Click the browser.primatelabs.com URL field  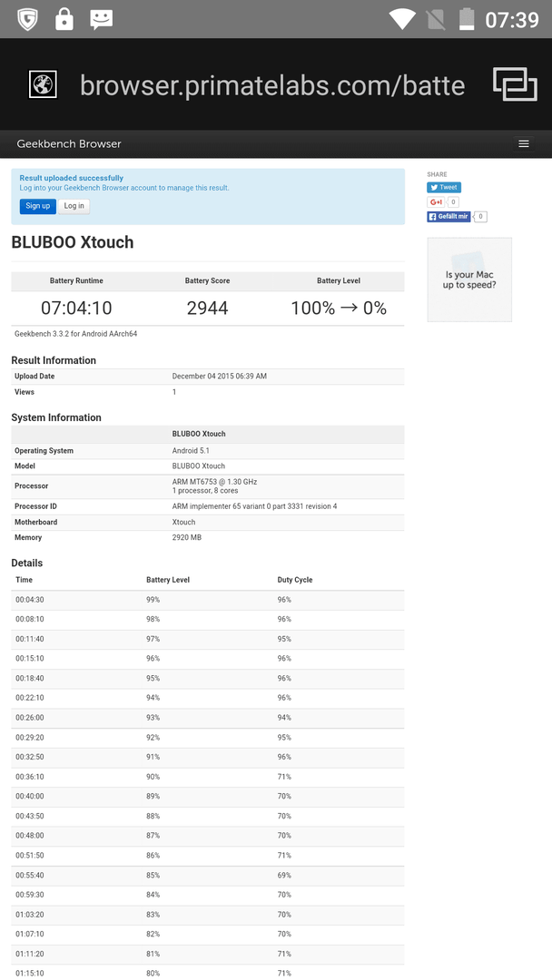point(272,85)
